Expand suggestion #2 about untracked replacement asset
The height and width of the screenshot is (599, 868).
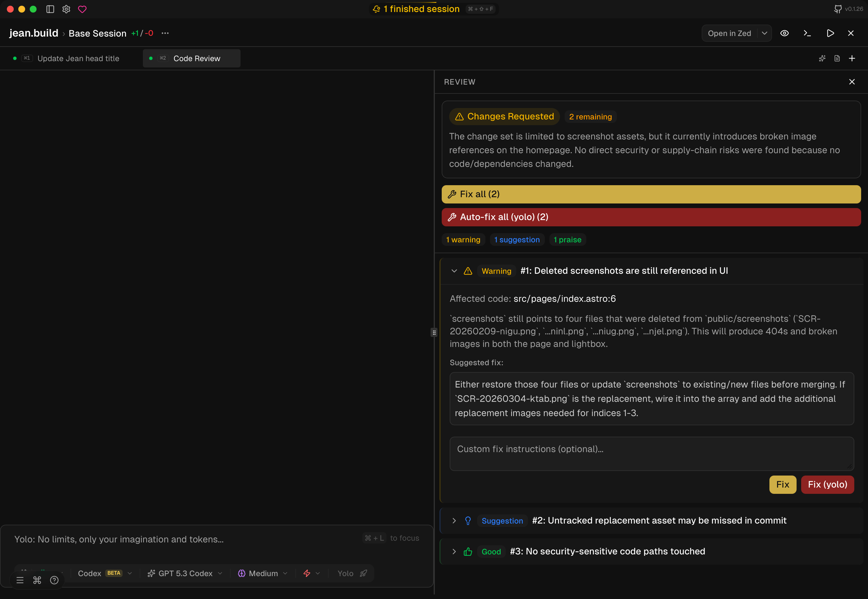[454, 521]
